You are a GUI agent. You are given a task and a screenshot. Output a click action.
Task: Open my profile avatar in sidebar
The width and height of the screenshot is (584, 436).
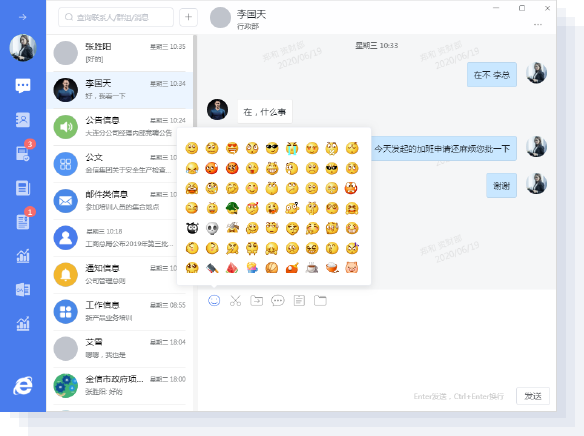[x=23, y=48]
